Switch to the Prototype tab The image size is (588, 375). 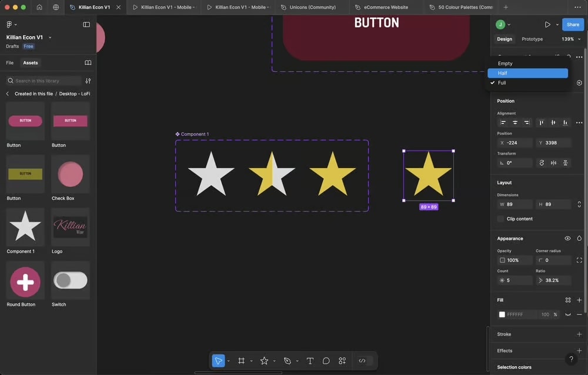click(532, 39)
